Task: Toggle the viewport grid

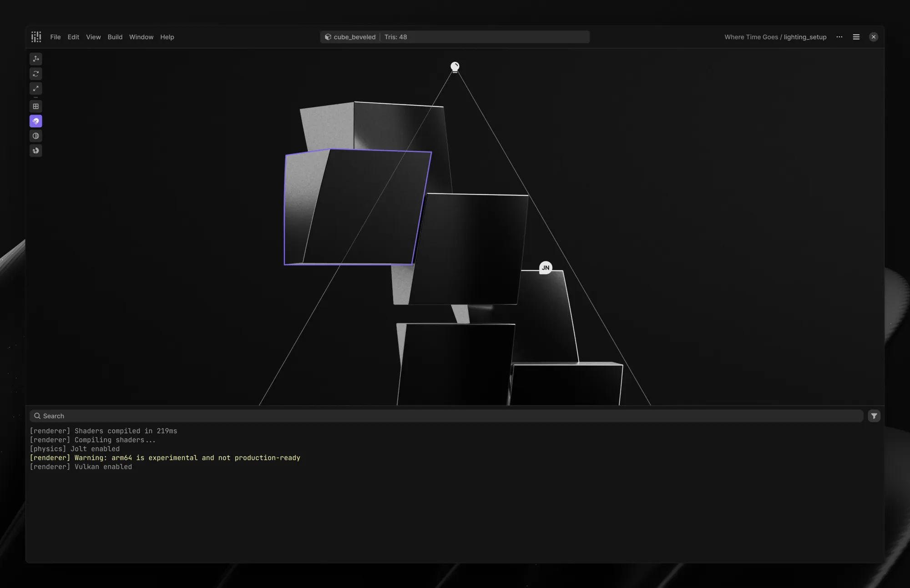Action: pyautogui.click(x=36, y=106)
